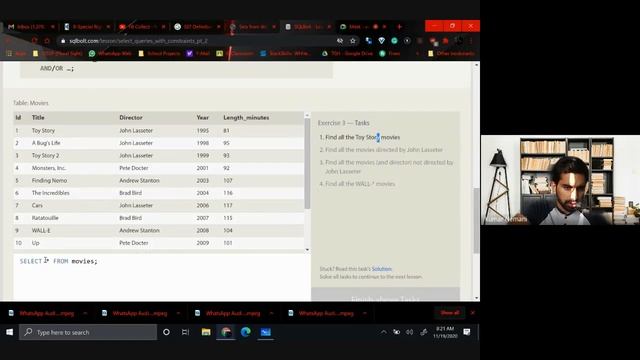Open the notification center icon
This screenshot has width=640, height=360.
(467, 332)
